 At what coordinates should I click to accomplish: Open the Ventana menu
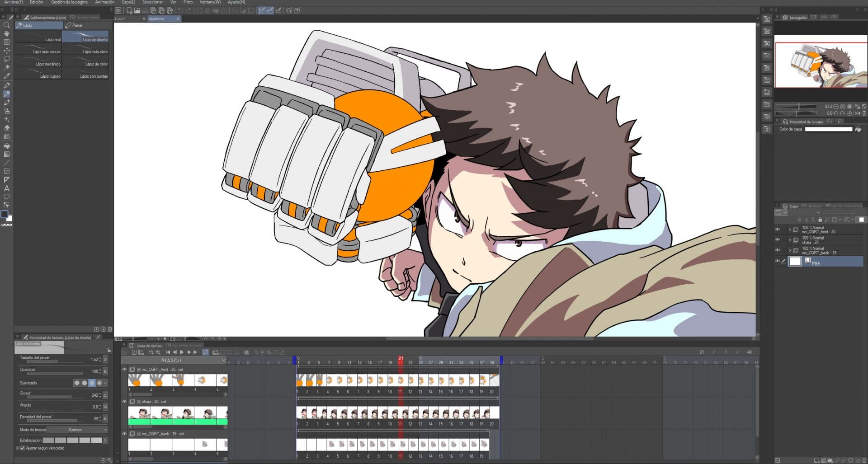[x=210, y=2]
